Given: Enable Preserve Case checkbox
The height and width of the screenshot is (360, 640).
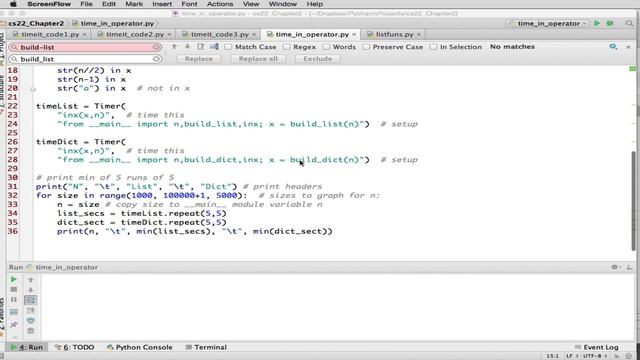Looking at the screenshot, I should (366, 47).
